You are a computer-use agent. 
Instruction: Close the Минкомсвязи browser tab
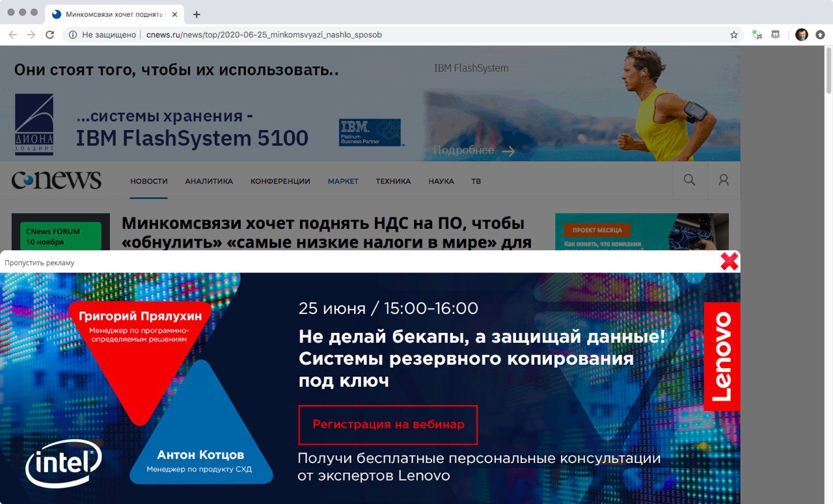(x=174, y=14)
